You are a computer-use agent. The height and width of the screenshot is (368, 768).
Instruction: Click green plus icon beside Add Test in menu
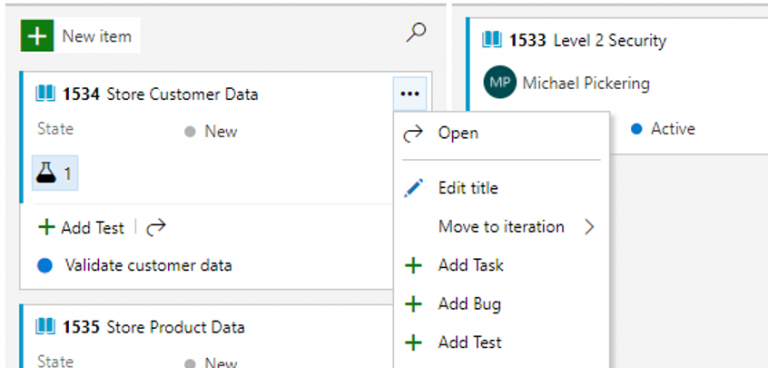tap(413, 343)
